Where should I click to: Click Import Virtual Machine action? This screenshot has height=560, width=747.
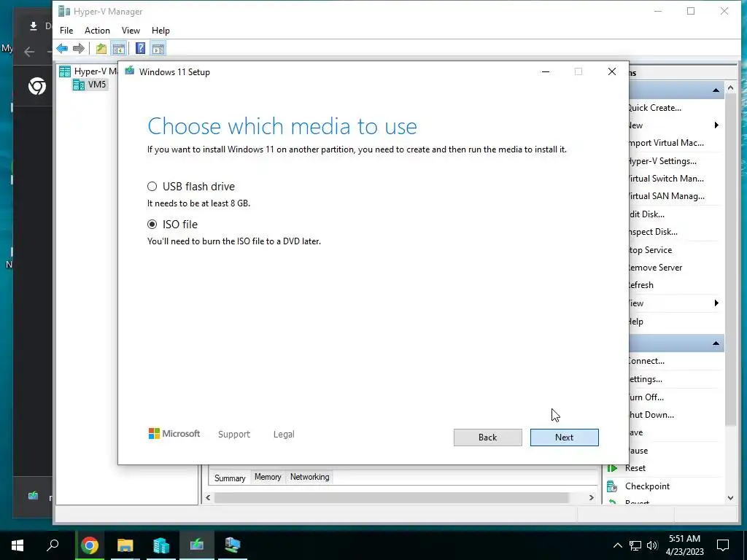[x=666, y=143]
